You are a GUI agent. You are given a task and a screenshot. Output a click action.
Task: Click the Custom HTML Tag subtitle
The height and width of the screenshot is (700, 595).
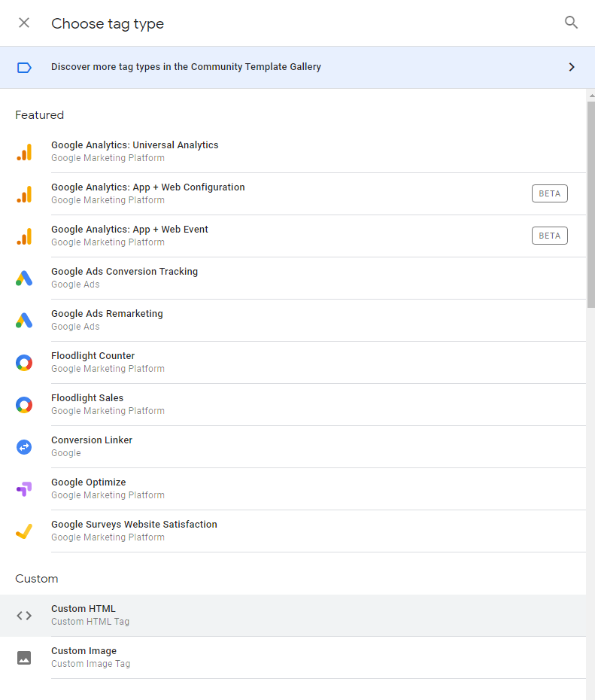point(90,622)
